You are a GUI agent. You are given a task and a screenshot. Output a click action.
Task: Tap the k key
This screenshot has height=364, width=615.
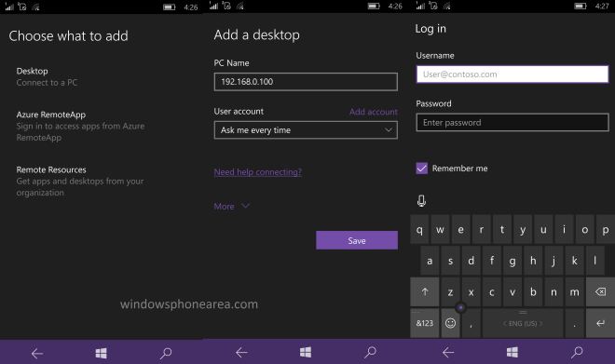[574, 261]
